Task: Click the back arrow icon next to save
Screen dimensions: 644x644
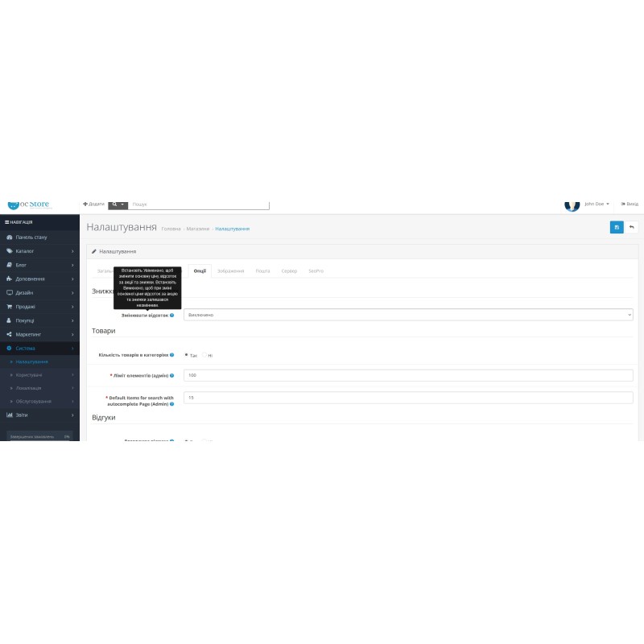Action: [x=633, y=228]
